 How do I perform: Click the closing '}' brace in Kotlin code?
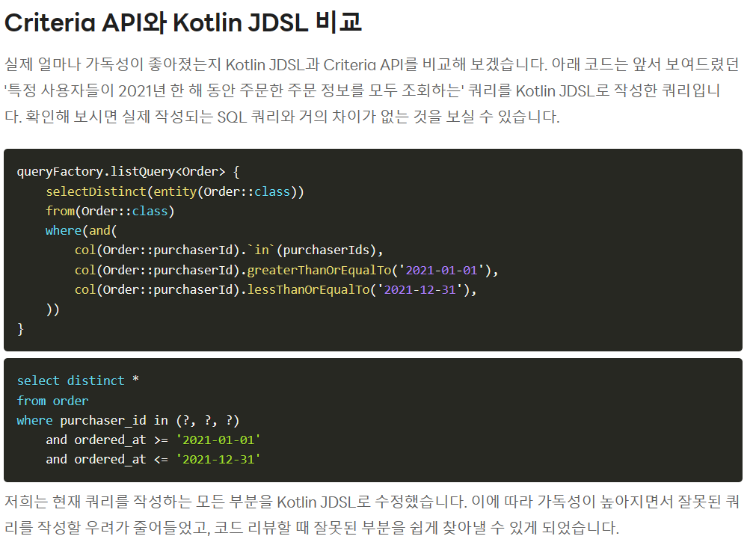20,329
